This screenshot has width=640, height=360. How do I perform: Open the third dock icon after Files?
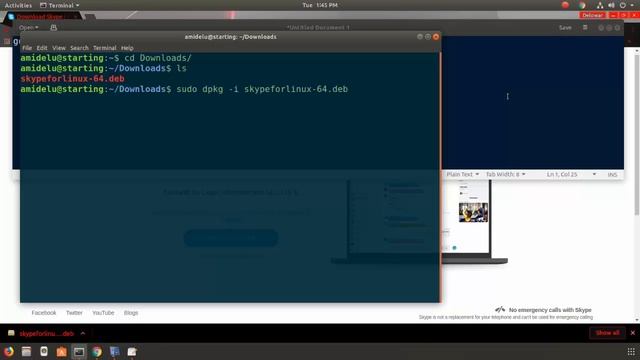(44, 351)
